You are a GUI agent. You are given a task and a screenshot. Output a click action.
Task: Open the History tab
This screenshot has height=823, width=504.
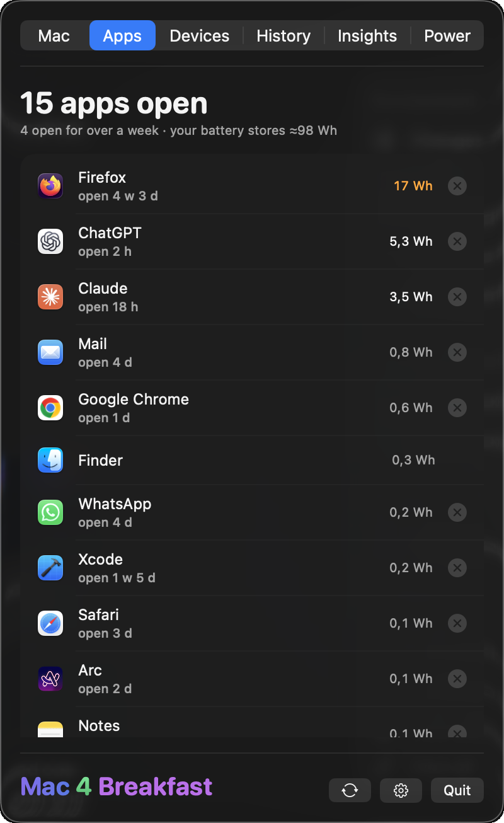pyautogui.click(x=283, y=35)
